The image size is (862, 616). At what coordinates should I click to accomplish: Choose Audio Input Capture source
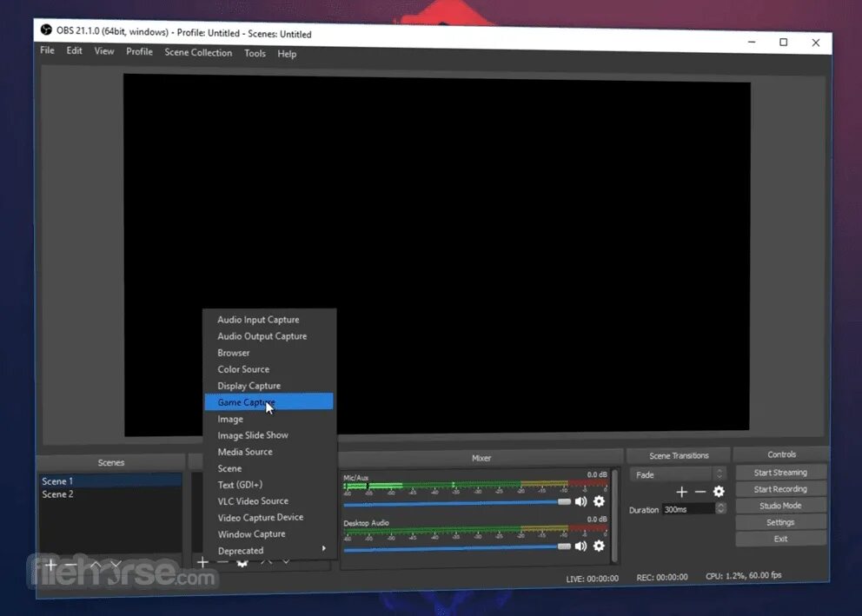tap(269, 319)
